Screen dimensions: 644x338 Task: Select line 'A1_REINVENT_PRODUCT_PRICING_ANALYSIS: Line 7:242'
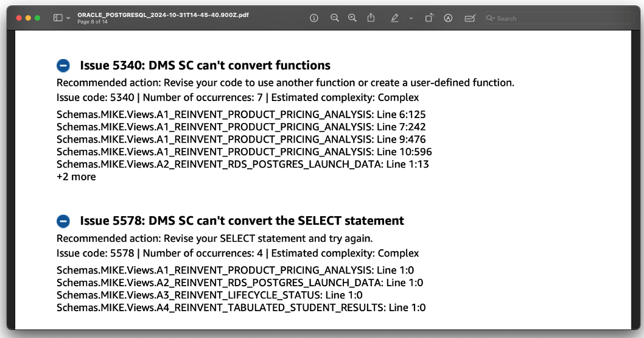pos(241,127)
